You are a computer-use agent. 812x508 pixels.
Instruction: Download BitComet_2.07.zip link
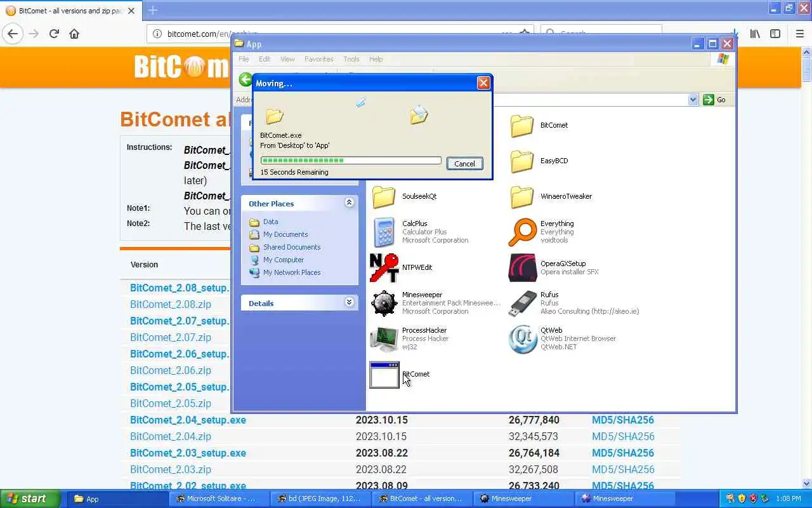171,337
